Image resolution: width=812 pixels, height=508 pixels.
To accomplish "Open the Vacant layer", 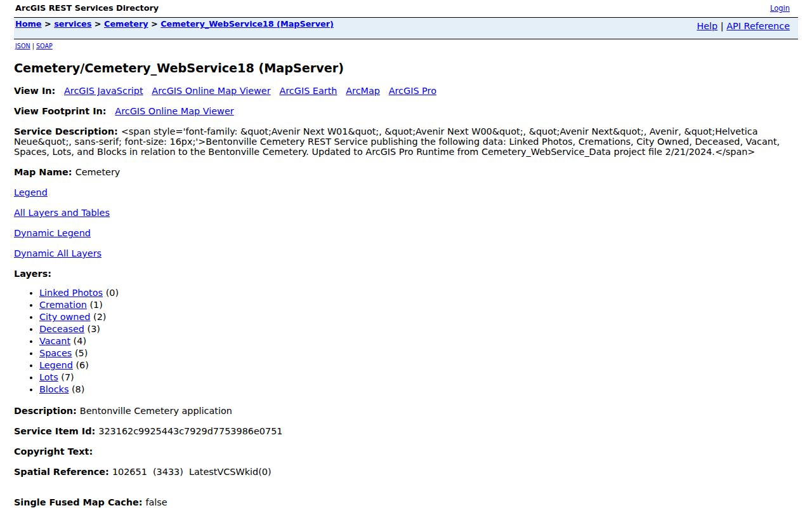I will (55, 341).
